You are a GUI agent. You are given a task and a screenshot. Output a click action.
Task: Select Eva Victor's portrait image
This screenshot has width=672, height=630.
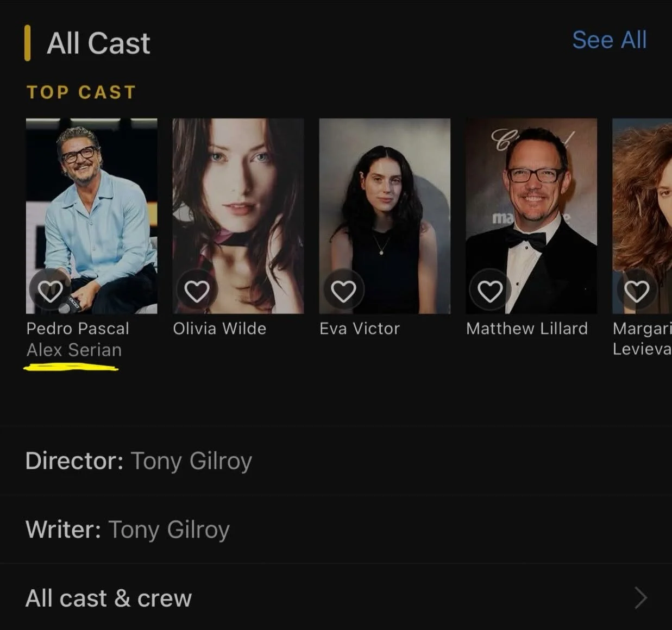pyautogui.click(x=385, y=216)
